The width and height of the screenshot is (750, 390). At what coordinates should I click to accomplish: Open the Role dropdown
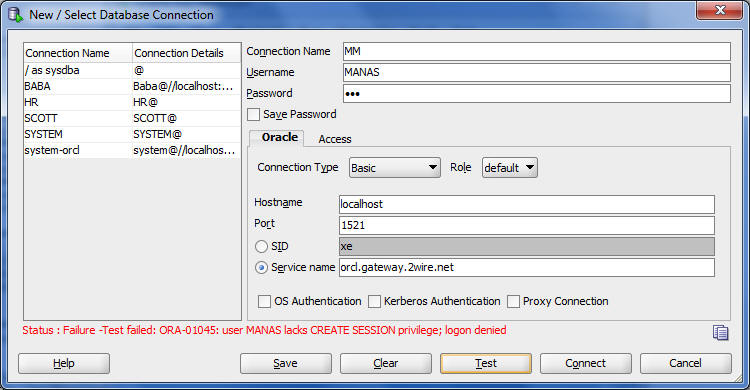[x=509, y=168]
